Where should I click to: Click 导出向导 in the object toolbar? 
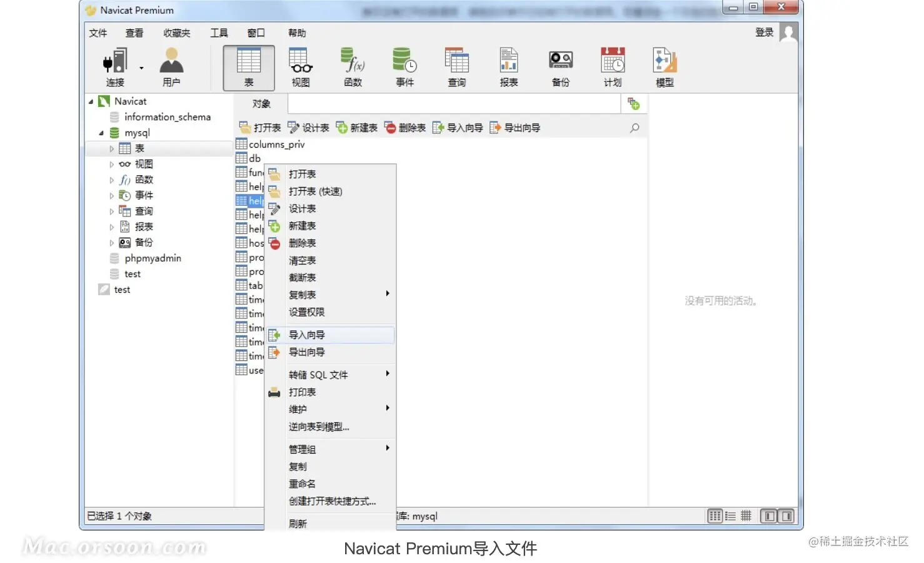pos(515,128)
